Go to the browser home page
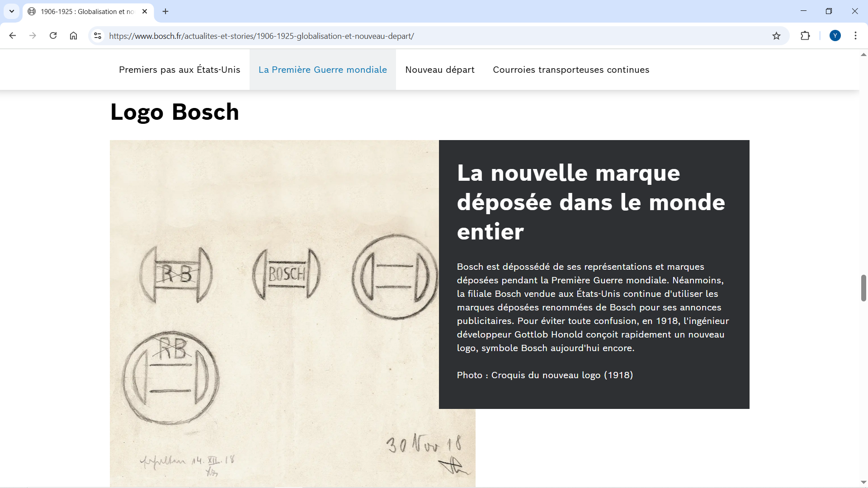The height and width of the screenshot is (488, 868). pyautogui.click(x=73, y=36)
